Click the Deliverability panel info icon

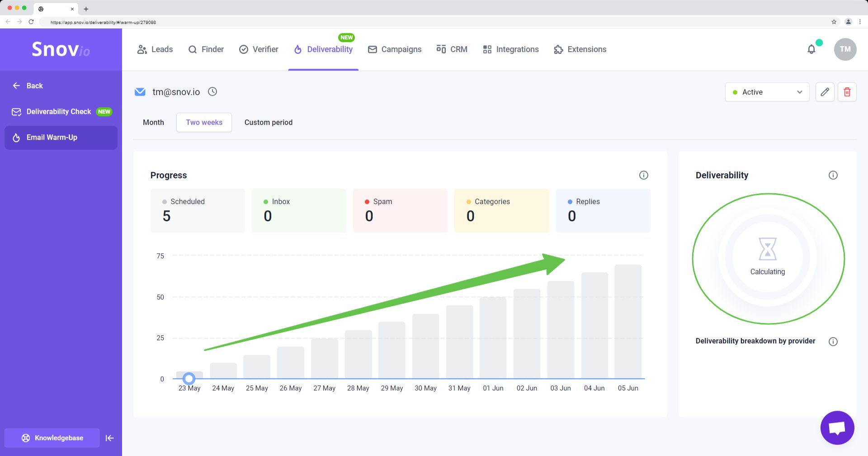pos(833,175)
